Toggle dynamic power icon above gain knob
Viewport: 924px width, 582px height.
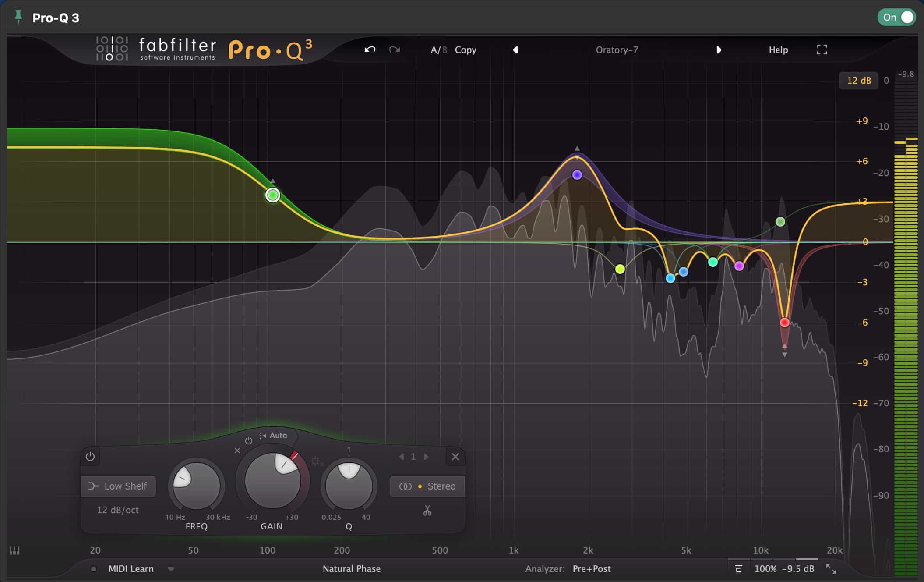point(249,441)
